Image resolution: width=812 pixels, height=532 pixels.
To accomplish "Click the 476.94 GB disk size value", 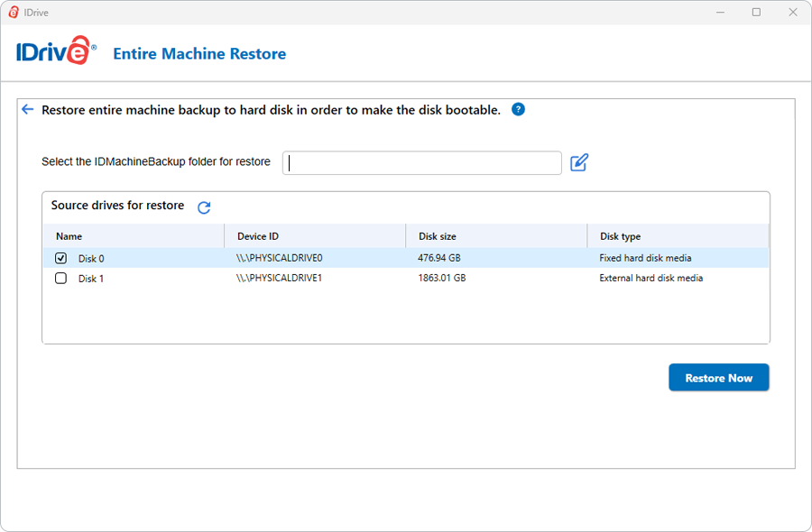I will coord(439,258).
